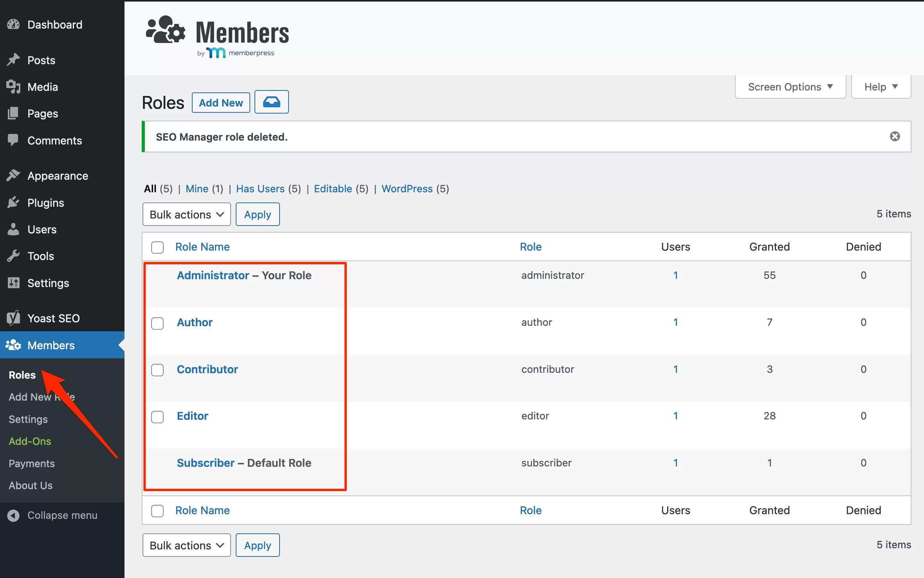The width and height of the screenshot is (924, 578).
Task: Click user count for Editor row
Action: [x=675, y=416]
